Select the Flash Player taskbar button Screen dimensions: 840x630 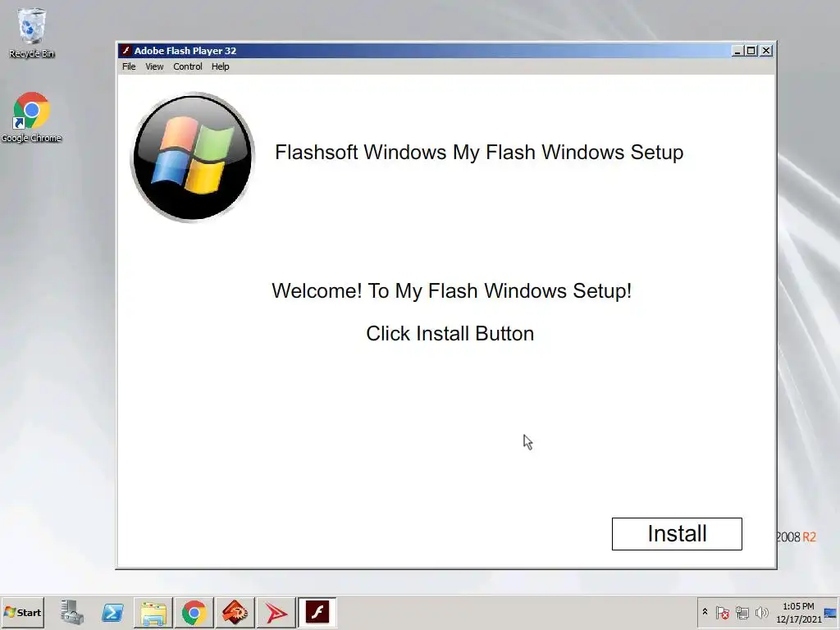coord(317,612)
